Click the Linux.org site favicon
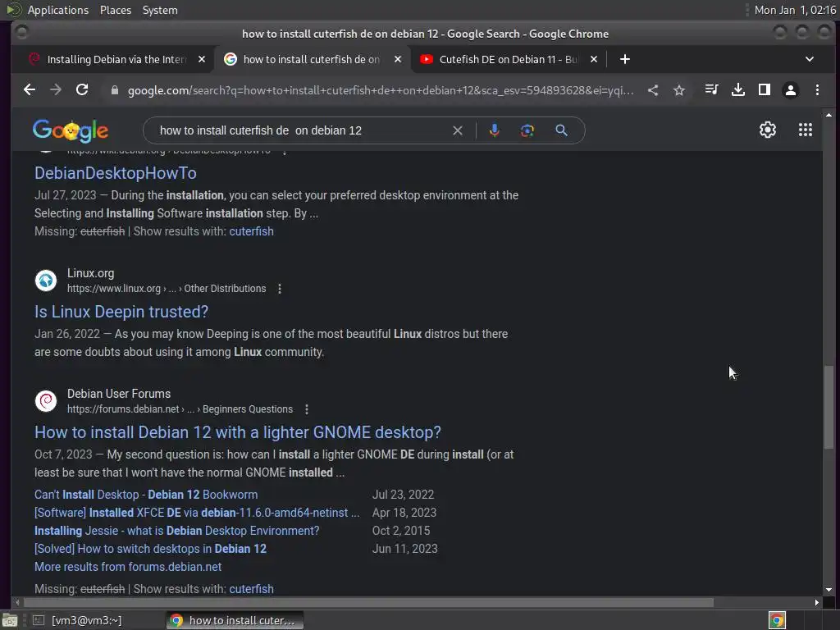The image size is (840, 630). pos(46,281)
